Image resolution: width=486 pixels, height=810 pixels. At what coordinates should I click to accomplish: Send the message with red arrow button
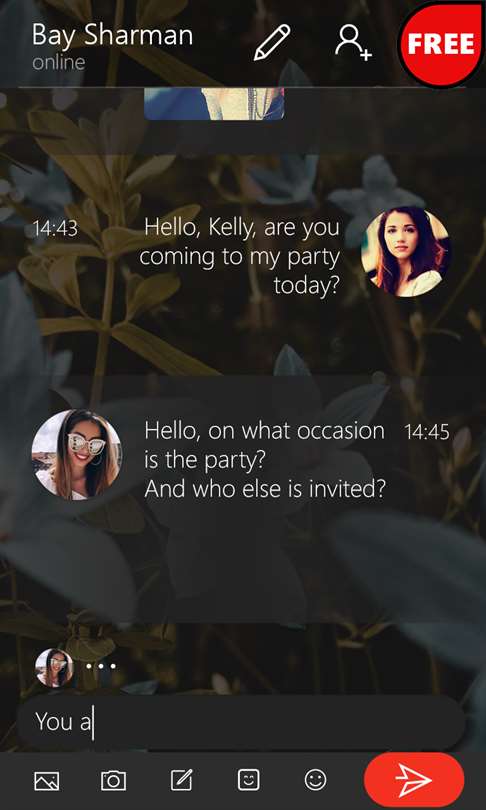[414, 780]
